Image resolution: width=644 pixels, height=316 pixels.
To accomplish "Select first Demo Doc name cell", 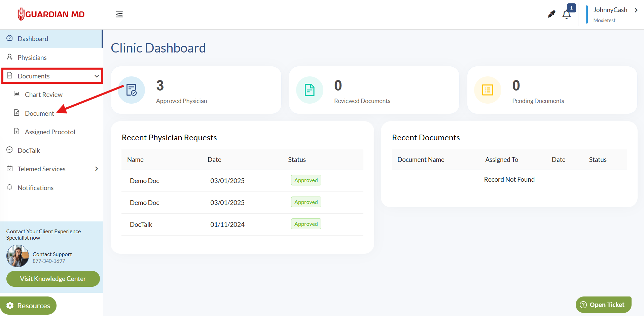I will 145,181.
